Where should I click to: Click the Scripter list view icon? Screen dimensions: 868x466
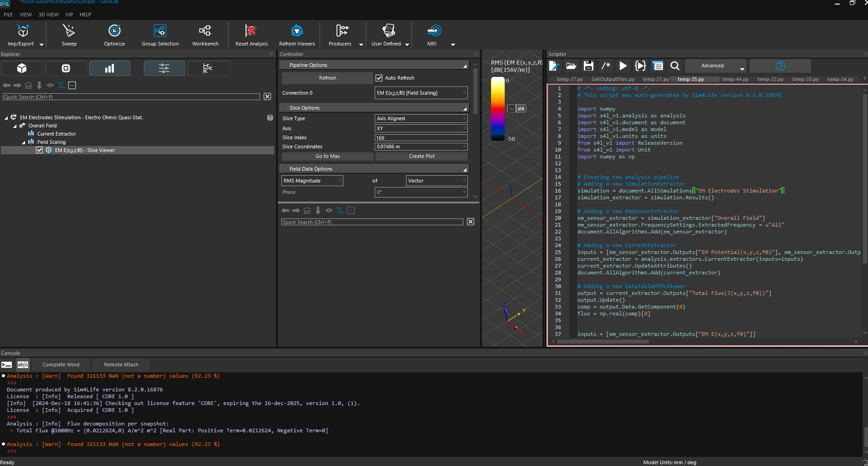pos(657,66)
